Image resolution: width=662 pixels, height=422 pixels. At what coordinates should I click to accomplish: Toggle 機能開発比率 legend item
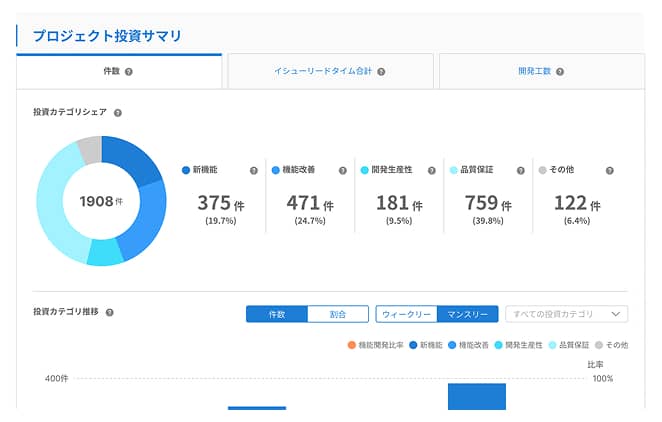pos(375,345)
